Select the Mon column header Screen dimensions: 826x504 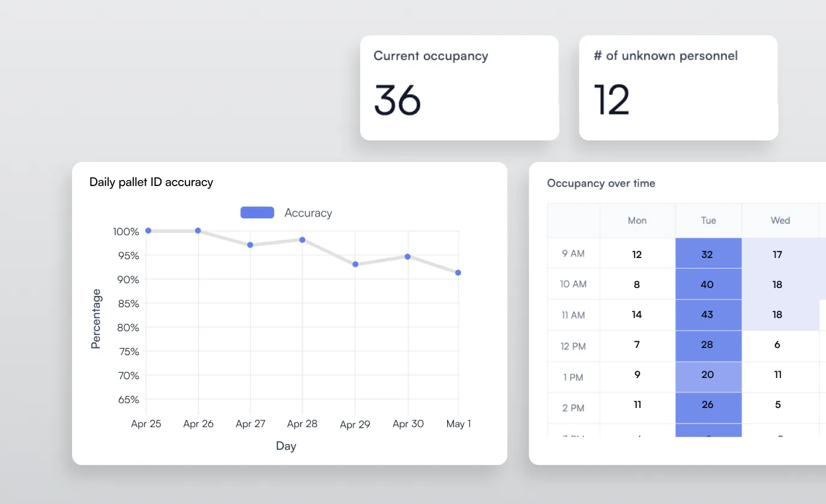click(x=637, y=220)
